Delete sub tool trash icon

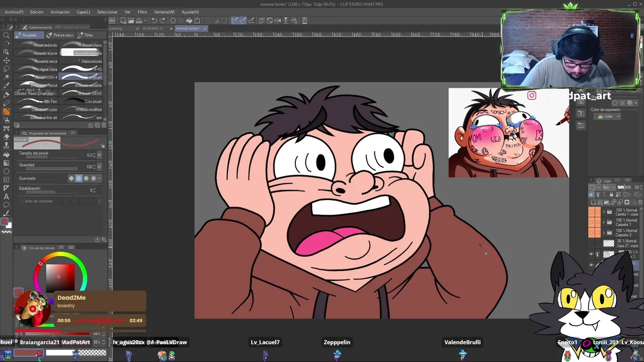[x=104, y=125]
